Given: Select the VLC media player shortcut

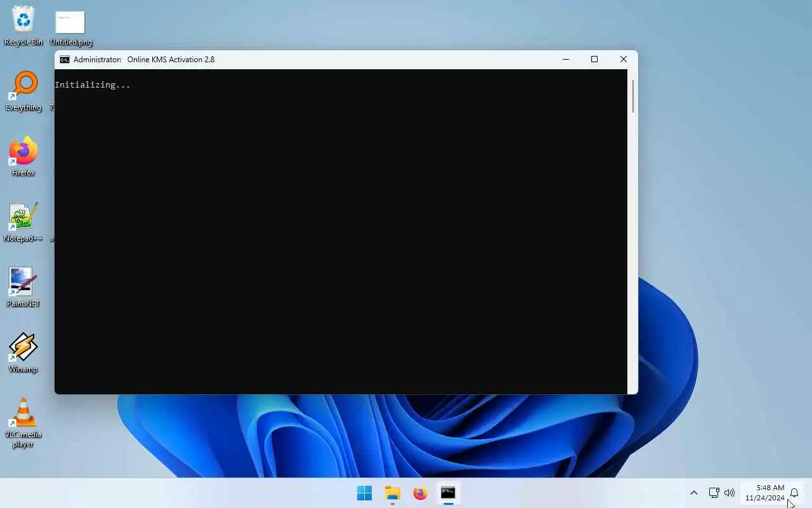Looking at the screenshot, I should click(x=23, y=423).
